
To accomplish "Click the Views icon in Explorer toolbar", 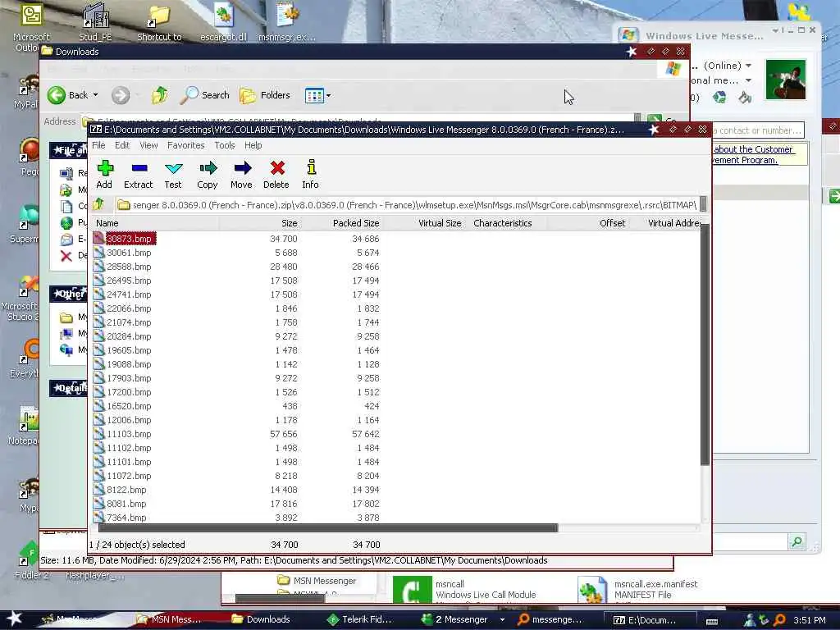I will click(x=314, y=96).
